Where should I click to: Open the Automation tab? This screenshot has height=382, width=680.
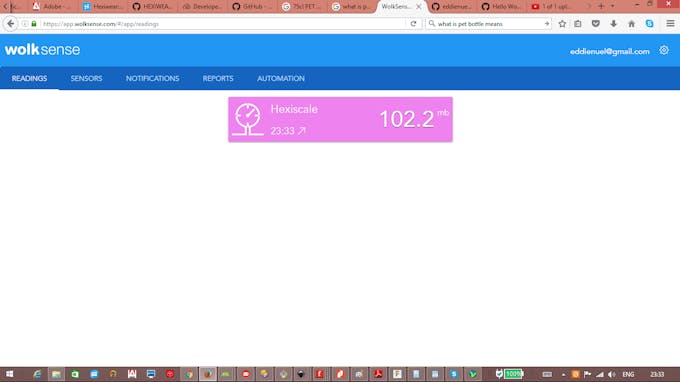tap(281, 78)
